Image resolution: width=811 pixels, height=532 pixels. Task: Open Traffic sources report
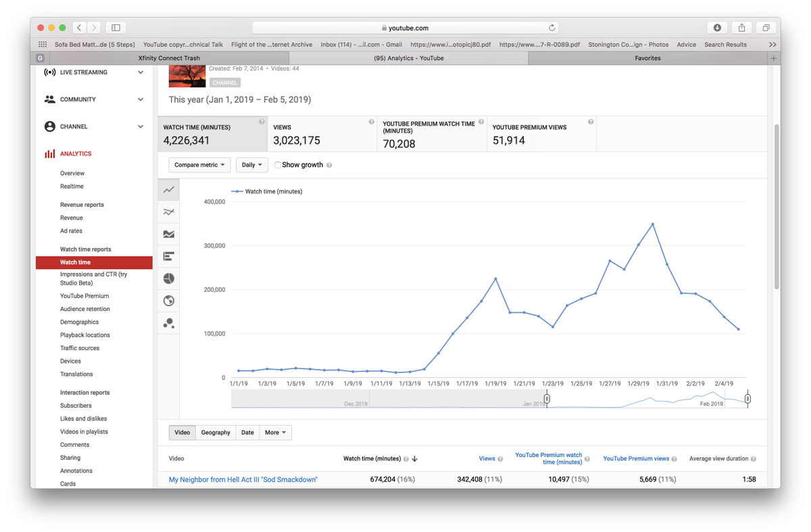(80, 348)
